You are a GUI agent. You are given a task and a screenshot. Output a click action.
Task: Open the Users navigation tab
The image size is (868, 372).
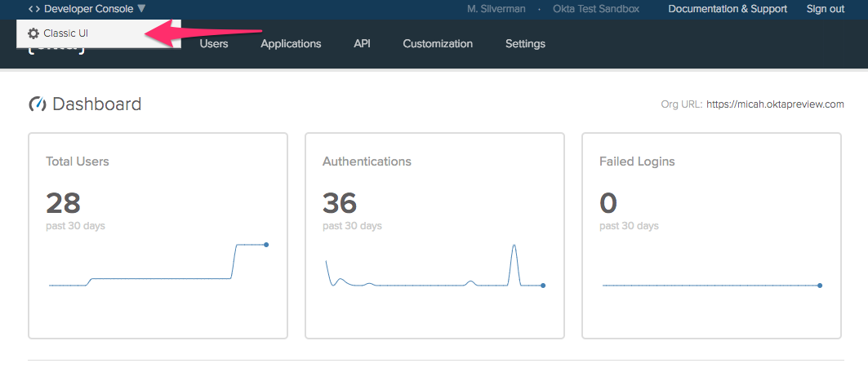tap(214, 44)
